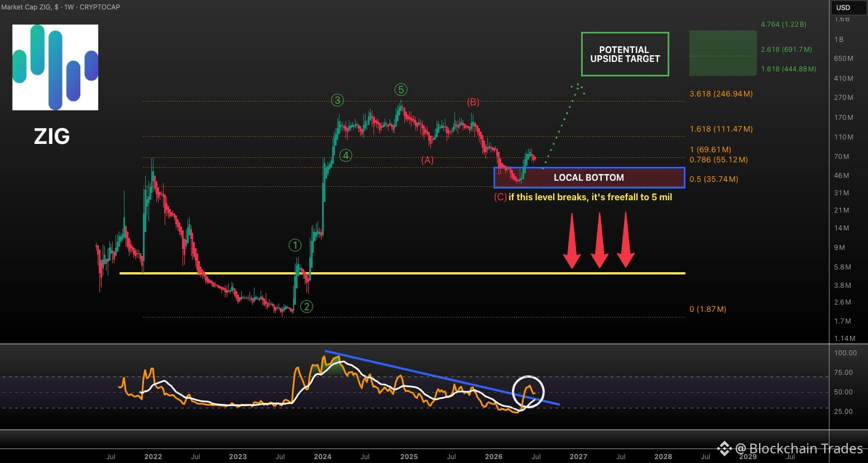
Task: Click the 1.618 (444.88M) Fibonacci label
Action: coord(788,69)
